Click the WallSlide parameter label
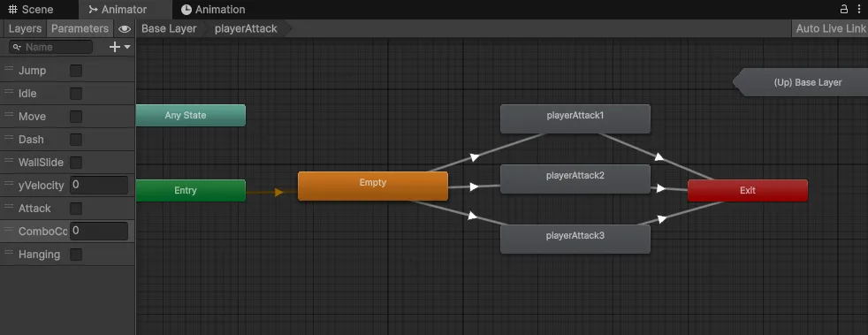Image resolution: width=868 pixels, height=335 pixels. [x=41, y=163]
